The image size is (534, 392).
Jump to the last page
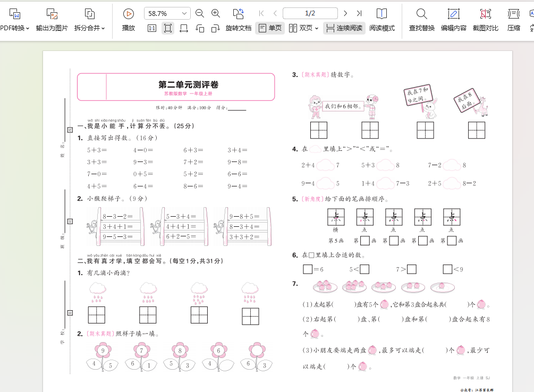coord(359,13)
